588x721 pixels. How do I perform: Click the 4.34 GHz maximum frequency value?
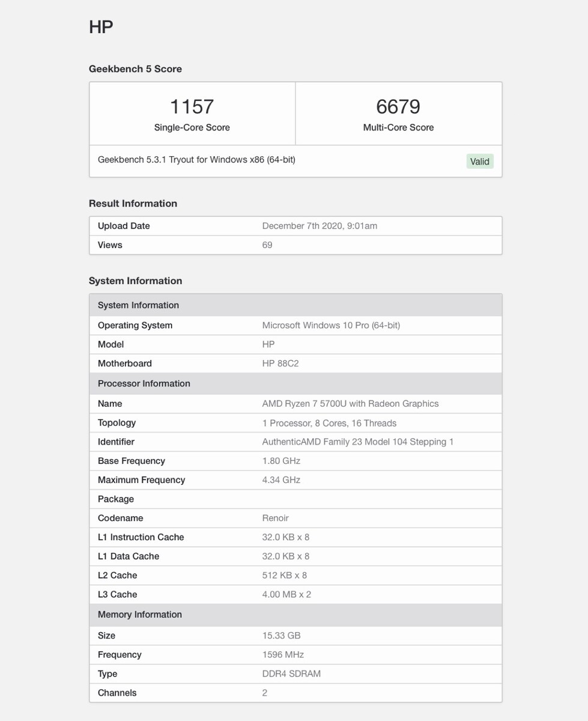tap(281, 480)
